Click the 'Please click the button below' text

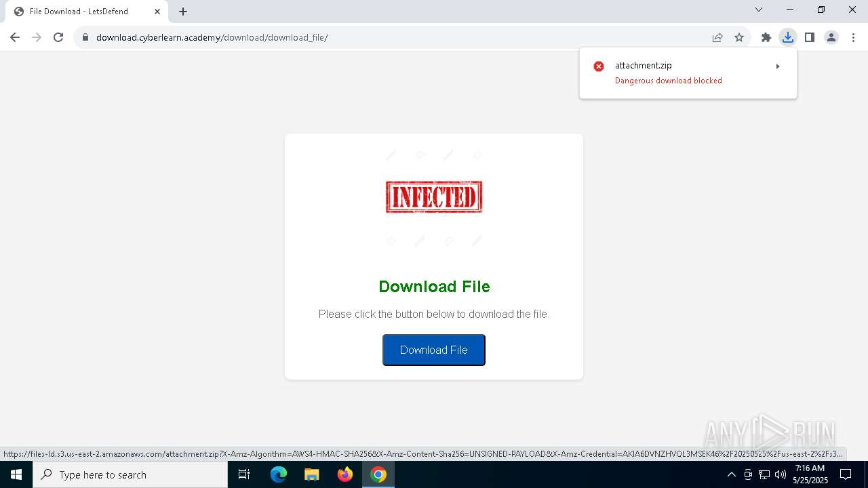click(x=434, y=314)
